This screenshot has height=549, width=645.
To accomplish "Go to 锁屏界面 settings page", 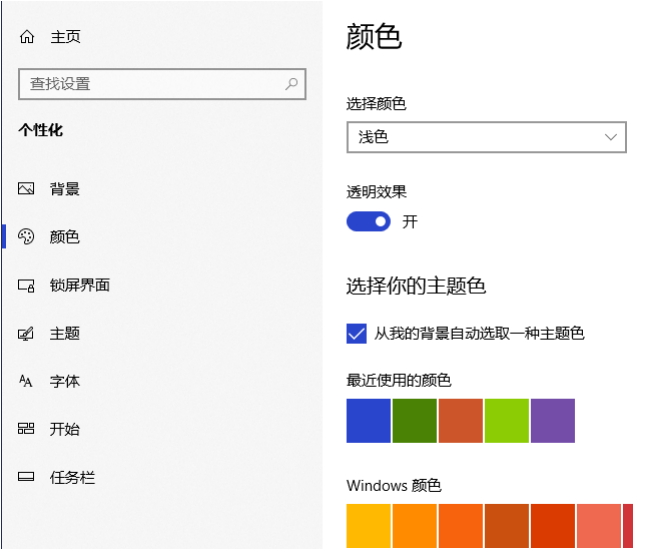I will pos(80,286).
